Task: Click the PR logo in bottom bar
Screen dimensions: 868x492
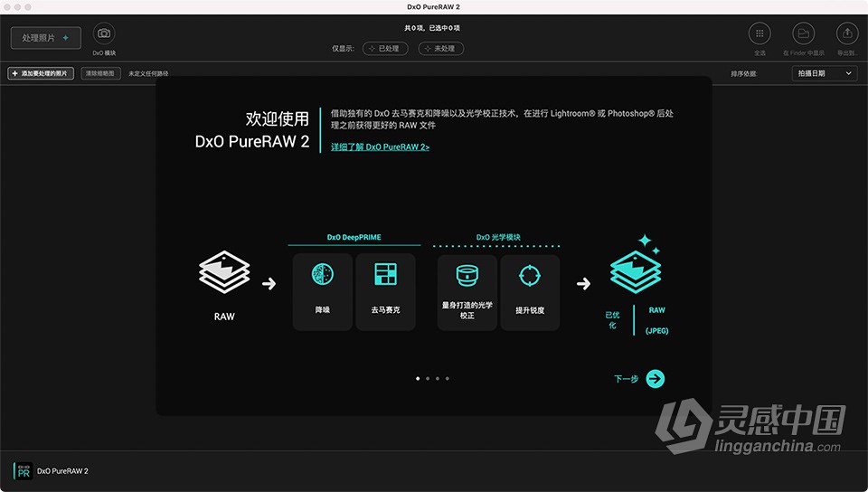Action: pyautogui.click(x=23, y=471)
